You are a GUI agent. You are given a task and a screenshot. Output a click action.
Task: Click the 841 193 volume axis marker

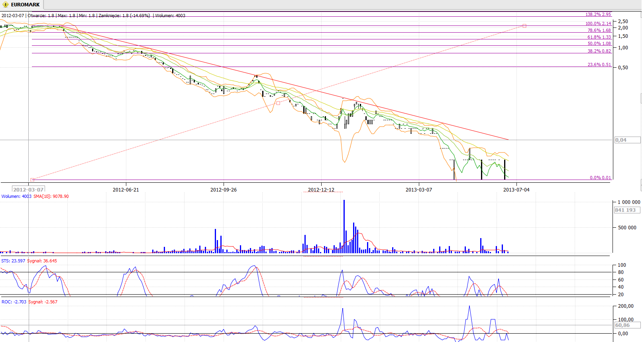[627, 210]
